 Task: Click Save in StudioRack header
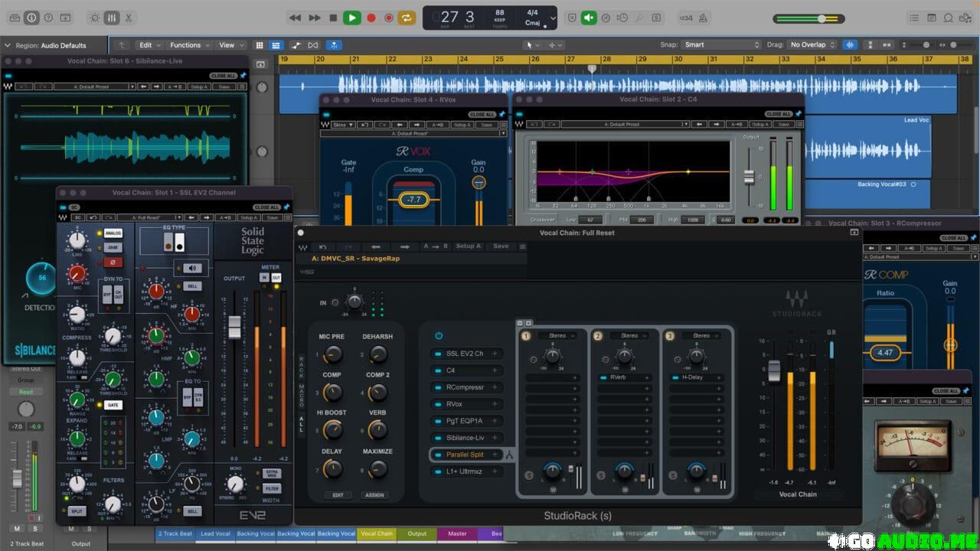(x=501, y=246)
